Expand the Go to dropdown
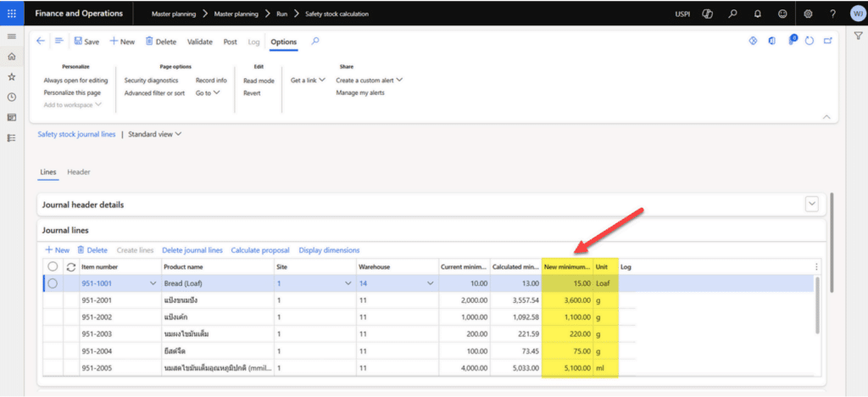Viewport: 868px width, 397px height. 208,93
